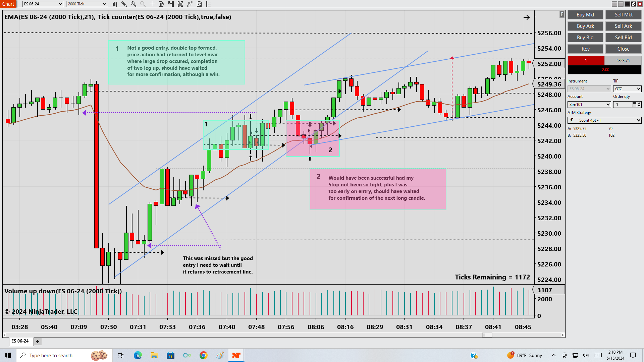Open File Explorer from the taskbar
The image size is (644, 362).
154,355
